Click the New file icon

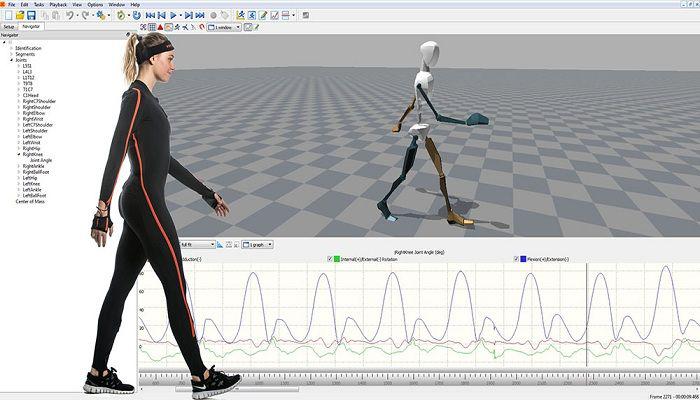click(8, 15)
